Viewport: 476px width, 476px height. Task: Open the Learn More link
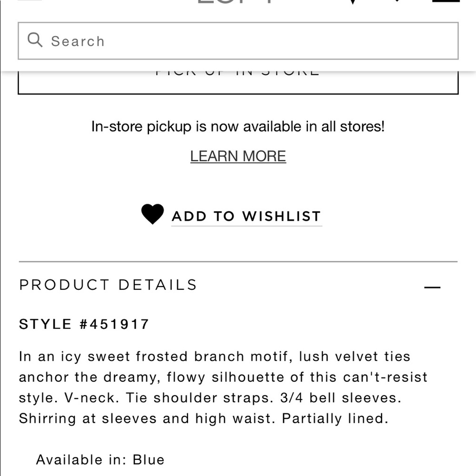(238, 156)
